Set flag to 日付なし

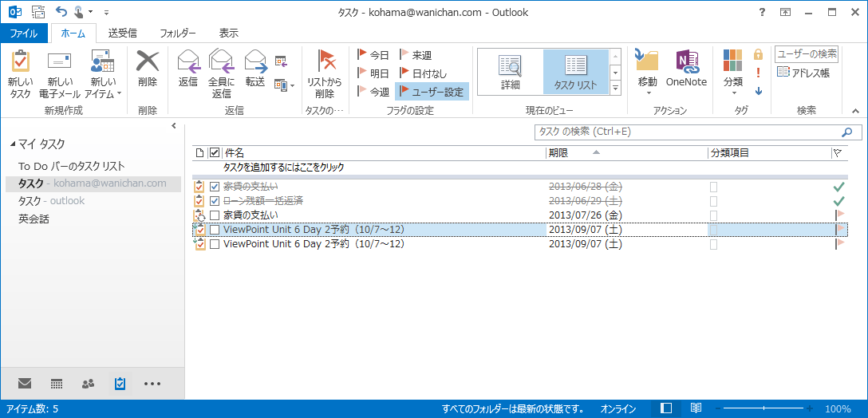click(x=424, y=73)
